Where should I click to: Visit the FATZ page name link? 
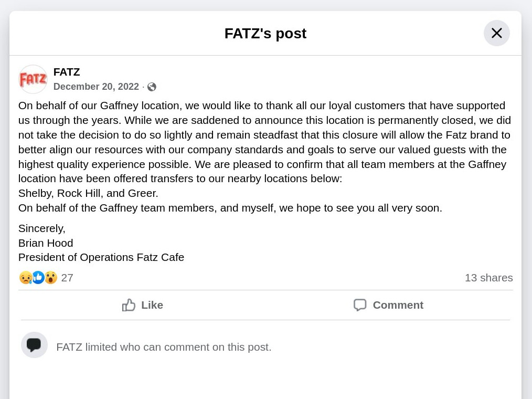coord(67,72)
